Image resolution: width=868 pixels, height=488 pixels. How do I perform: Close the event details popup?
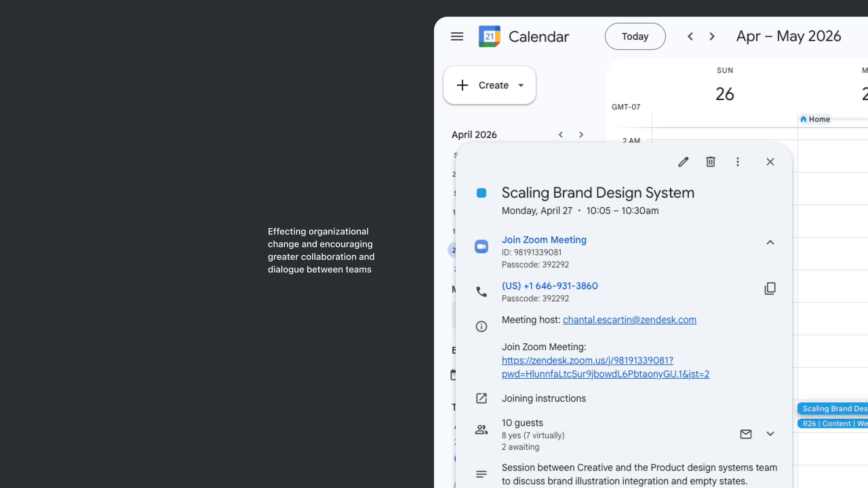point(770,162)
